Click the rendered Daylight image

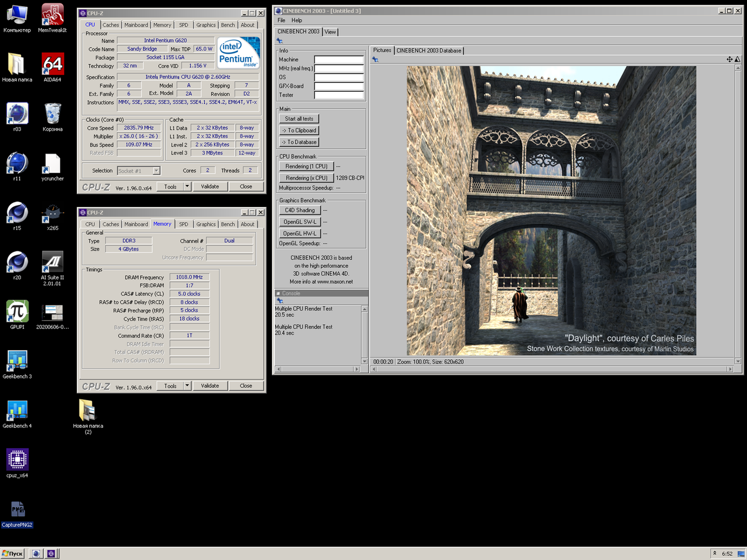click(551, 211)
